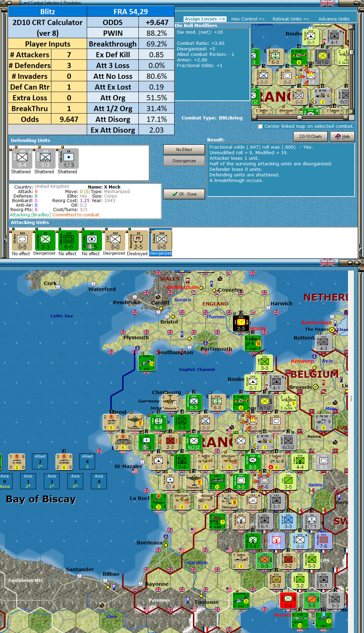Click the burning defender hex in mini map
The height and width of the screenshot is (633, 364).
311,76
